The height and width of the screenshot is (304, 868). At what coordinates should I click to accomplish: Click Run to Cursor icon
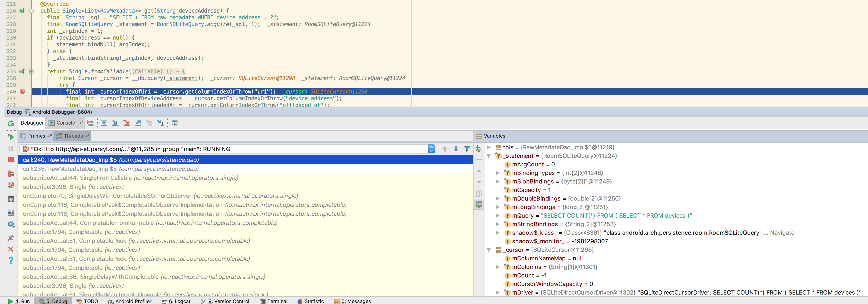point(160,123)
